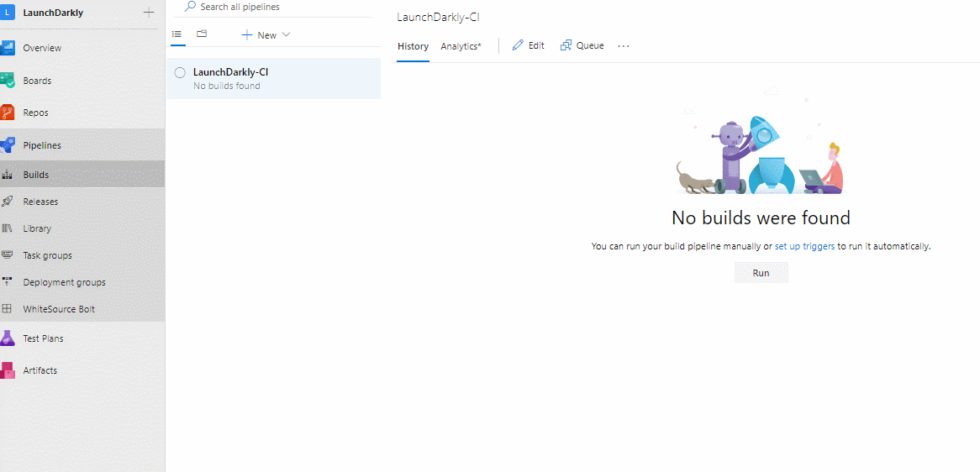Click the plus icon beside LaunchDarkly project name
This screenshot has height=472, width=980.
click(149, 13)
